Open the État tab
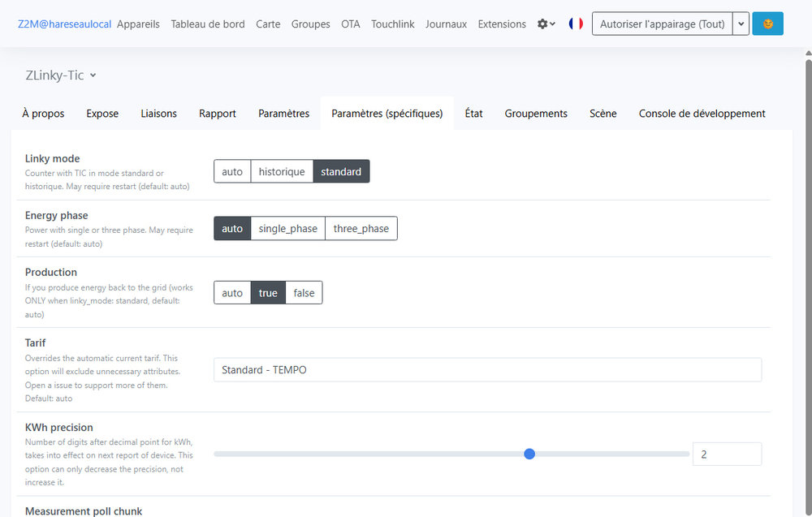Viewport: 812px width, 517px height. tap(473, 114)
